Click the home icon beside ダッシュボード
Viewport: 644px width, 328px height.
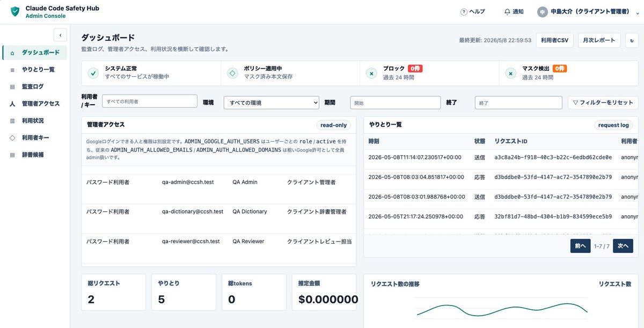[x=12, y=53]
